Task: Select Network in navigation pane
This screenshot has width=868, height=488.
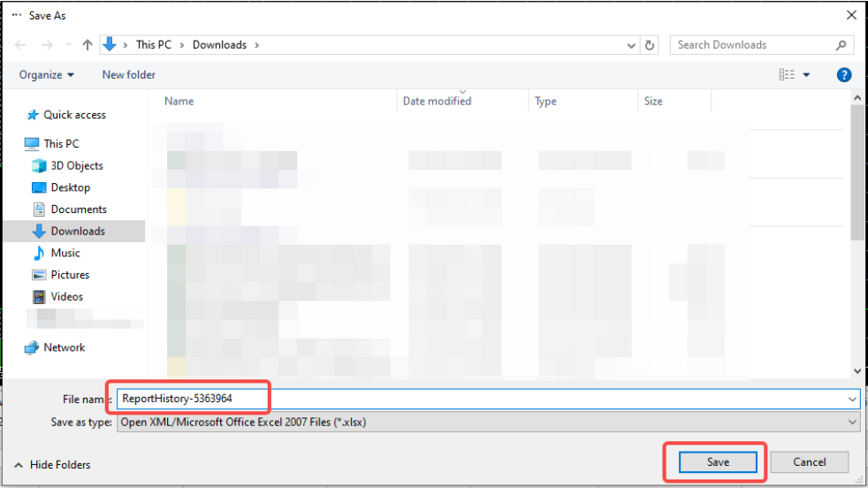Action: click(x=64, y=347)
